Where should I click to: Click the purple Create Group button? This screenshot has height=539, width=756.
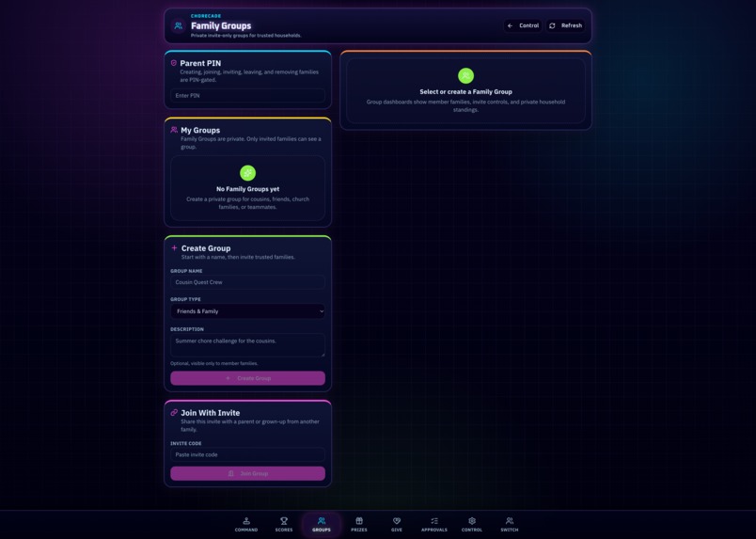point(247,378)
